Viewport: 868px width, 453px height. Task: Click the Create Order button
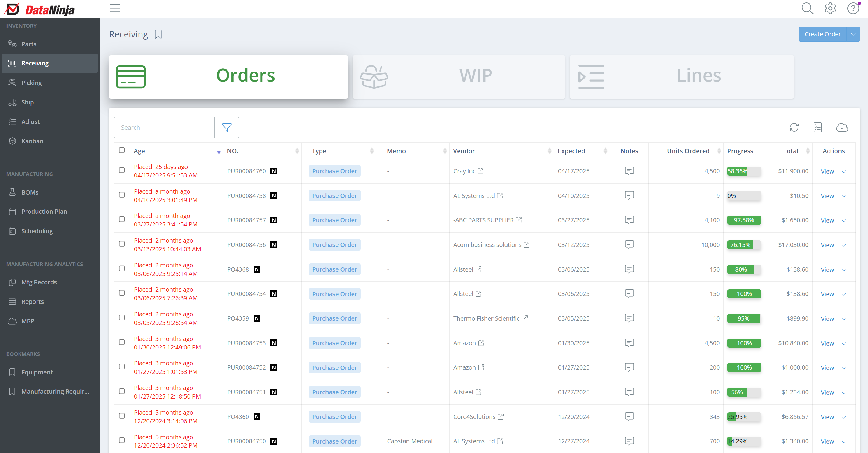point(822,34)
